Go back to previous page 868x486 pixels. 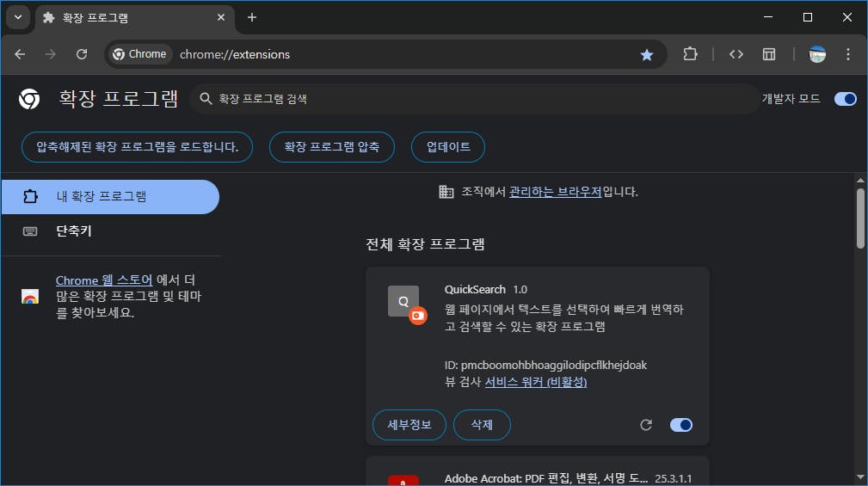point(20,54)
